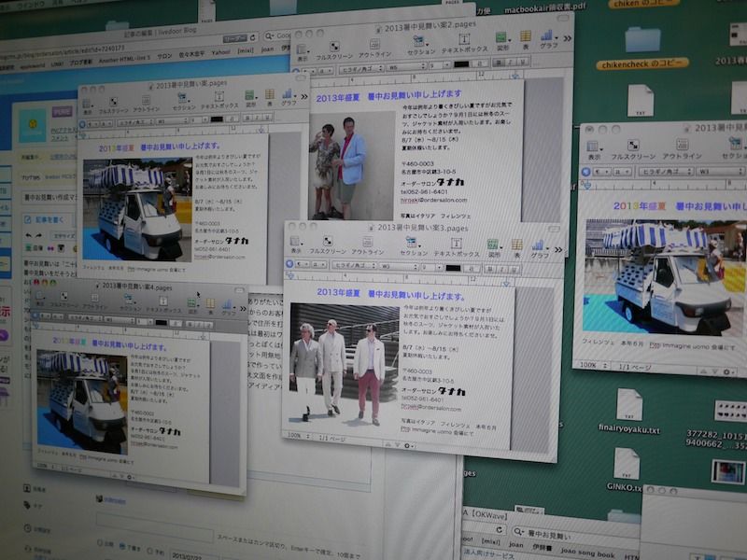Insert Text Box in 案2.pages window
Image resolution: width=747 pixels, height=560 pixels.
(464, 39)
